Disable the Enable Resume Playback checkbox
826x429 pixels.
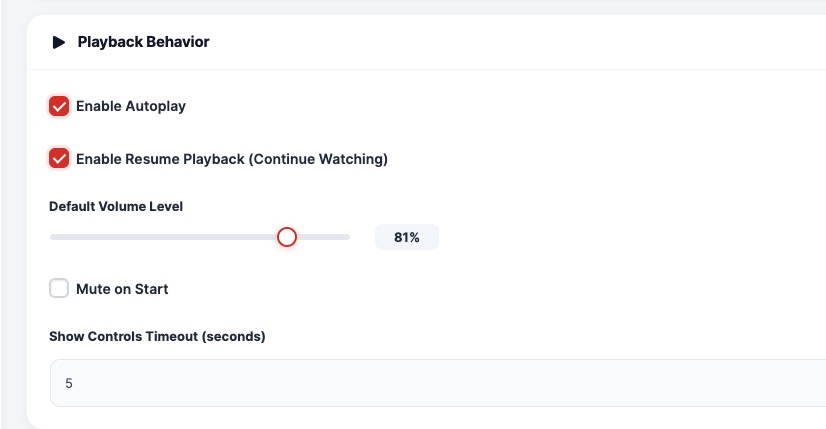(59, 159)
